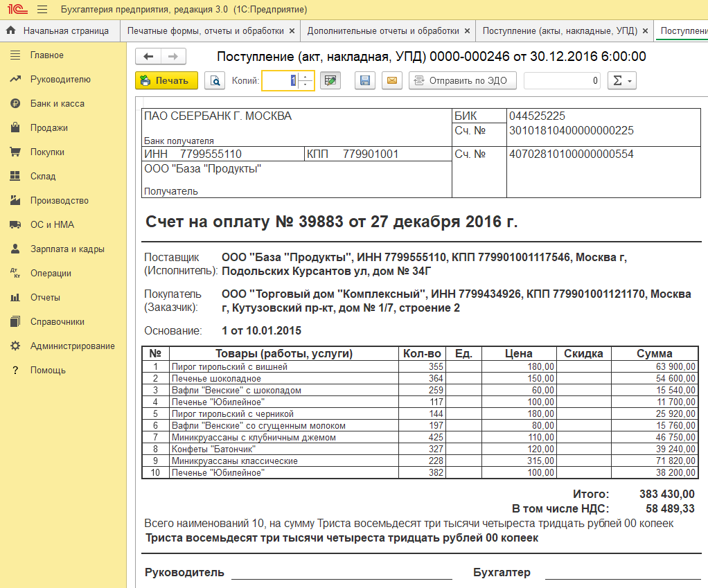Click the Руководителю chart icon
The width and height of the screenshot is (708, 588).
coord(15,79)
